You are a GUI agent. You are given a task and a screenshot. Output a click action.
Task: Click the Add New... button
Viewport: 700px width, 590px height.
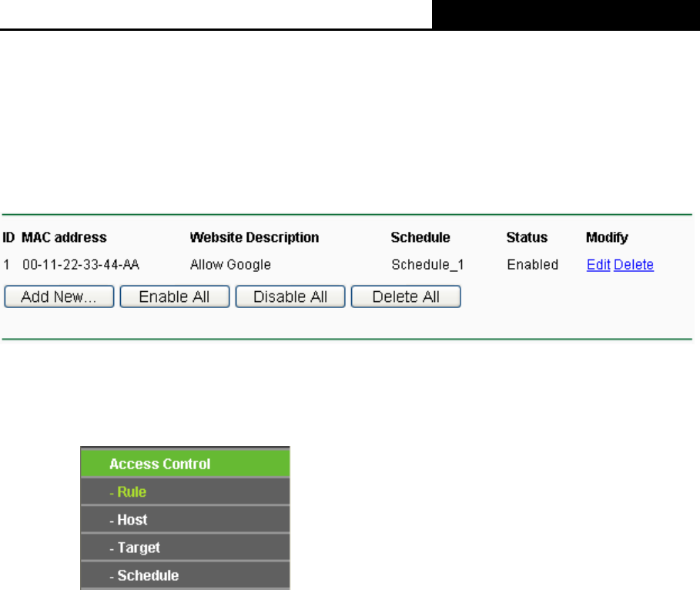pos(59,297)
